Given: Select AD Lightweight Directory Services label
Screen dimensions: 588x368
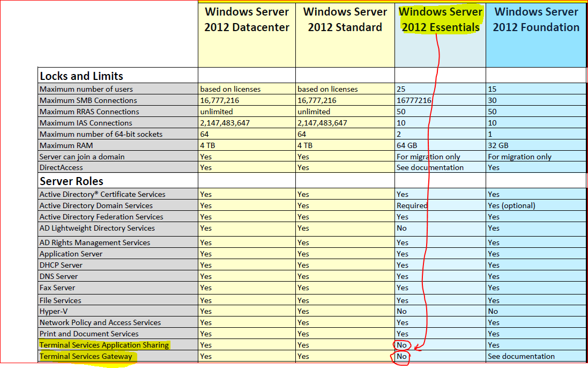Looking at the screenshot, I should (97, 228).
